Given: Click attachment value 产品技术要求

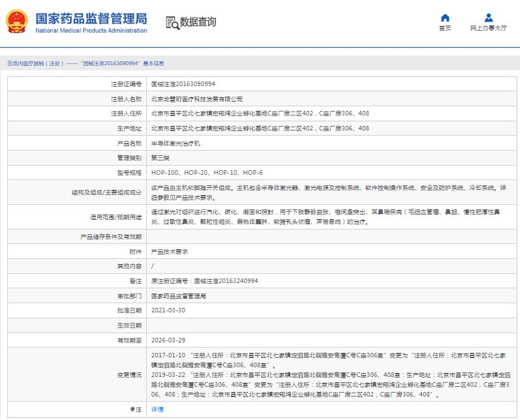Looking at the screenshot, I should click(x=170, y=252).
